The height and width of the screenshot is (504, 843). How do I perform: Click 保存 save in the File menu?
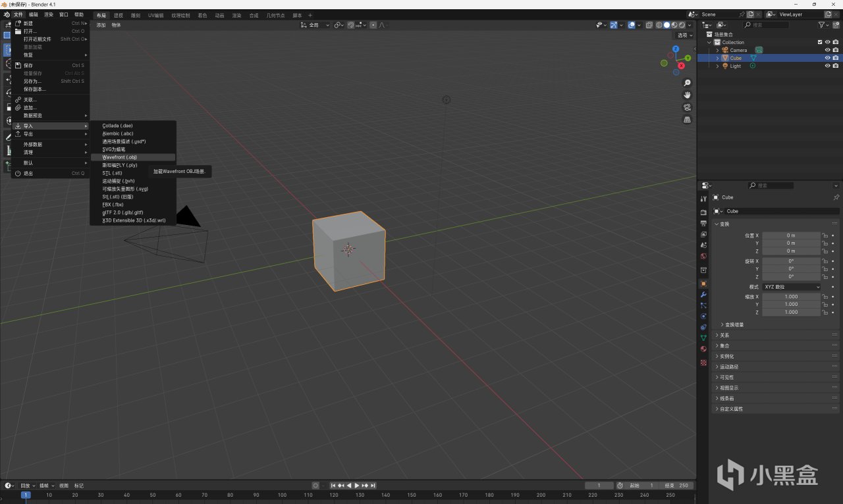(x=51, y=65)
